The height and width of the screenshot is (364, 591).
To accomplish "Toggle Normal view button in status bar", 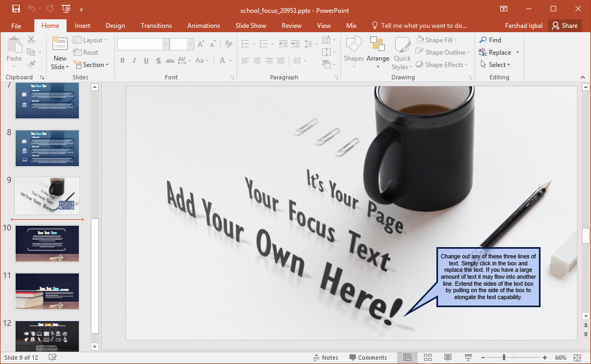I will [x=407, y=358].
